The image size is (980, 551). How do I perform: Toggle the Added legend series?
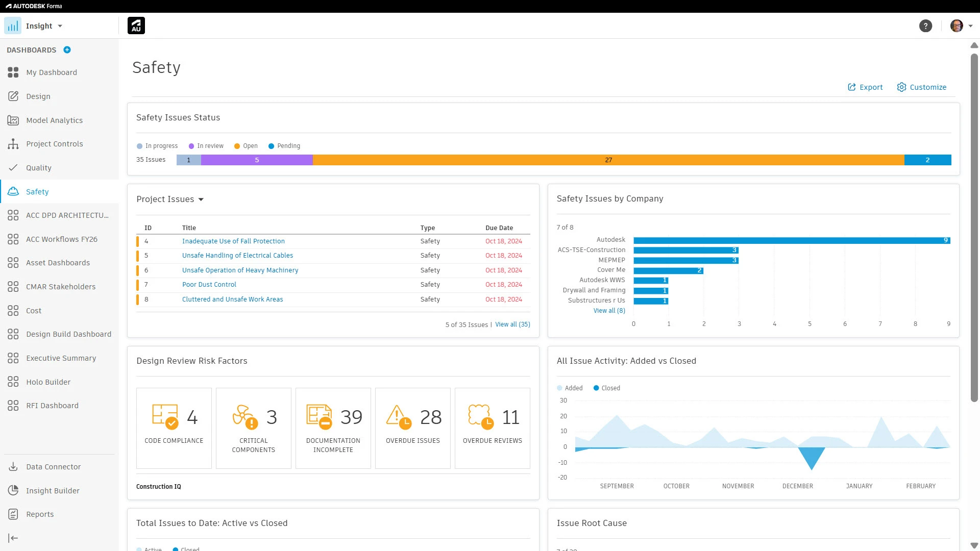(x=570, y=388)
